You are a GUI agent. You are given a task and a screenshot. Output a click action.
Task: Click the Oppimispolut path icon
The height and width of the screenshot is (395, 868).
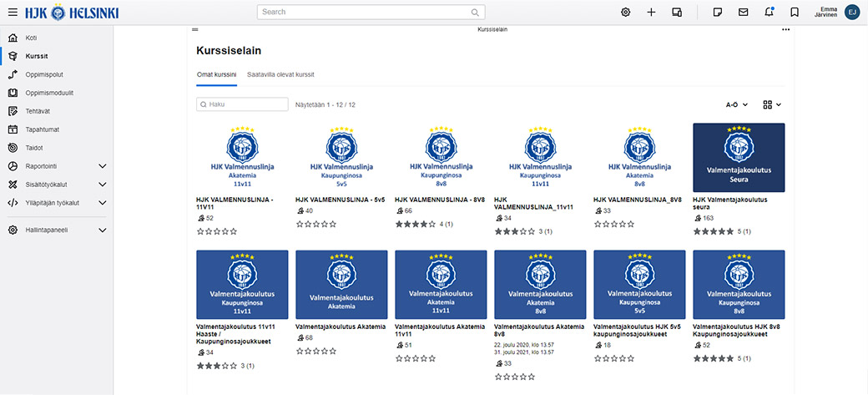point(13,74)
